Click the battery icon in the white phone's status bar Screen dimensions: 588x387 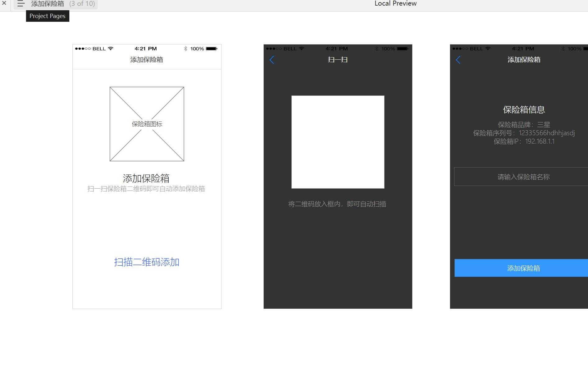212,48
